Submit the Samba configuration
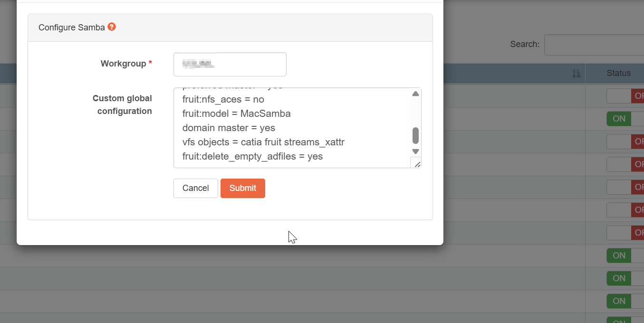The height and width of the screenshot is (323, 644). click(242, 188)
